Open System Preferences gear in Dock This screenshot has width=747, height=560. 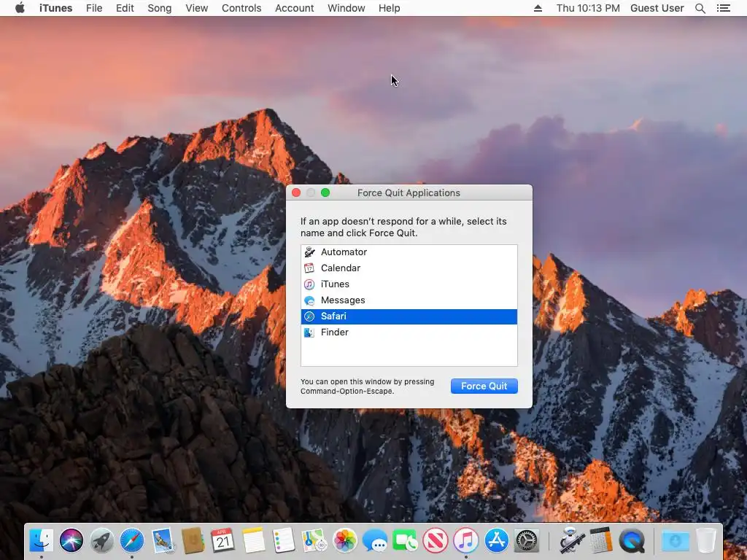[527, 540]
